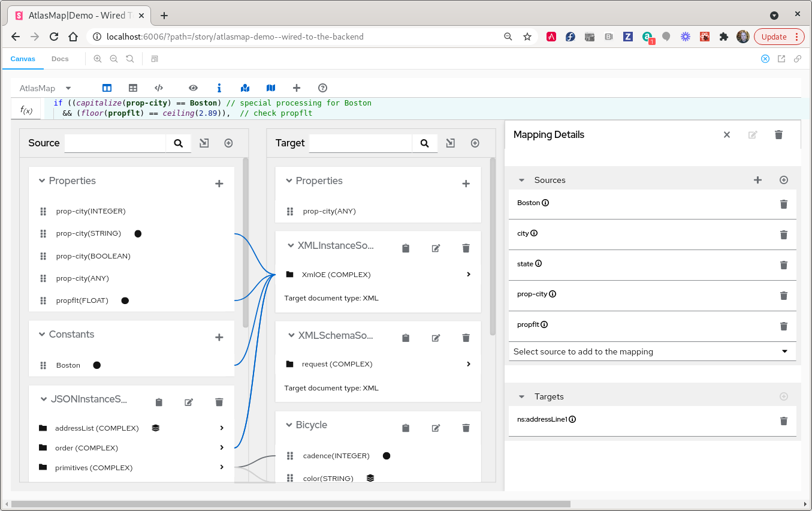The width and height of the screenshot is (812, 511).
Task: Delete the Bicycle document using its trash icon
Action: 466,428
